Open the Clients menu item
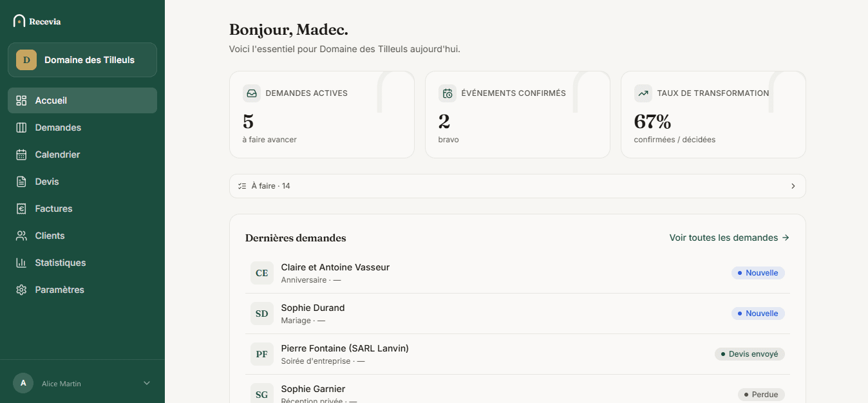868x403 pixels. click(82, 236)
